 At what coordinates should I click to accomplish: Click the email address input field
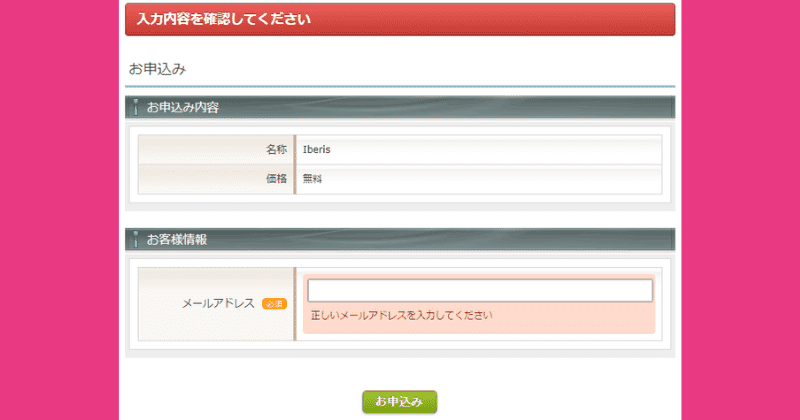click(x=480, y=291)
